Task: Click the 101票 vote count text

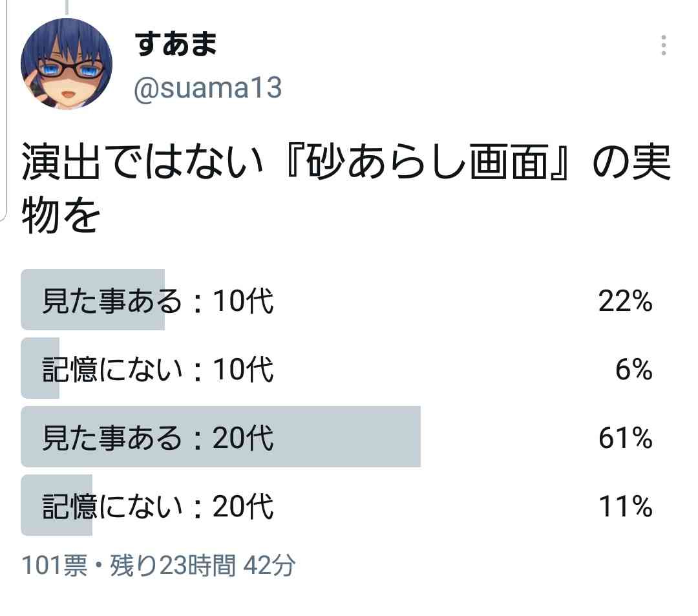Action: [x=54, y=566]
